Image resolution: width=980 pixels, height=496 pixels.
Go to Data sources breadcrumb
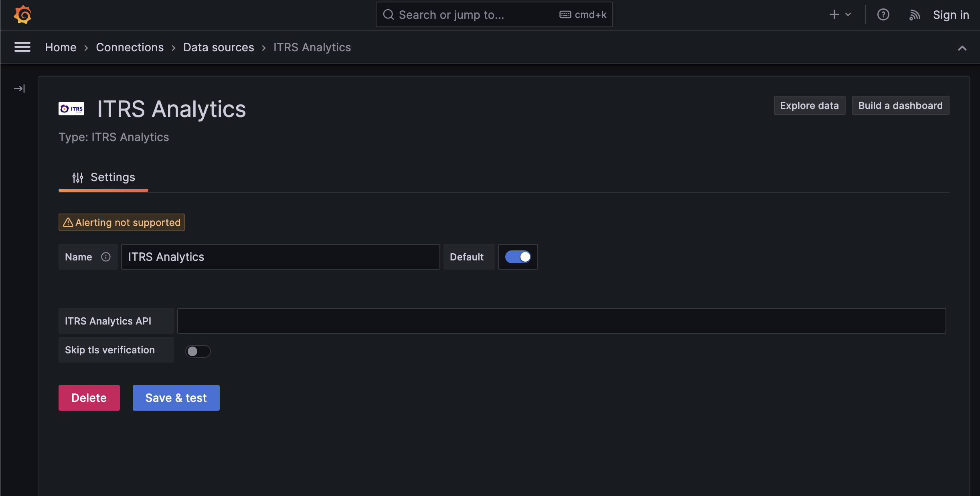pos(219,47)
